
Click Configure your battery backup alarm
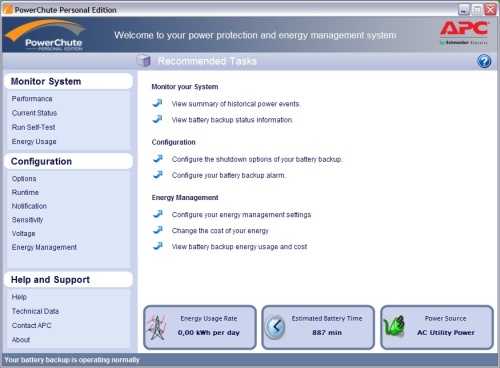[229, 175]
